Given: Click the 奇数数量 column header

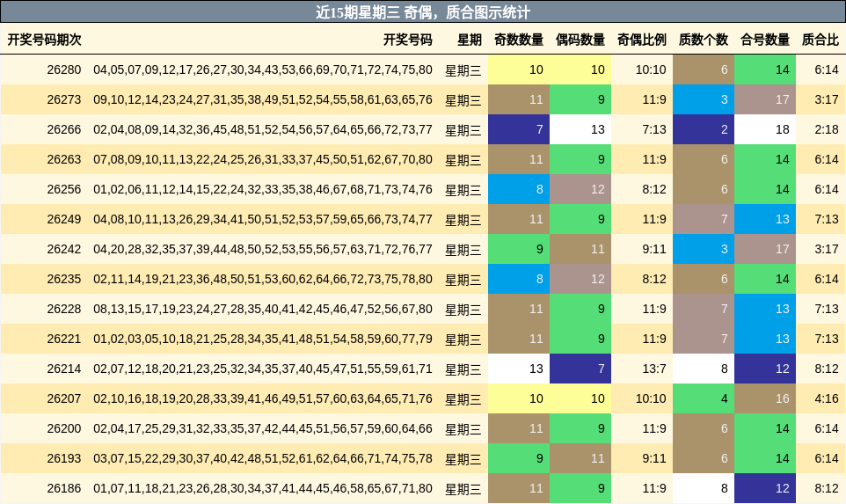Looking at the screenshot, I should tap(519, 40).
